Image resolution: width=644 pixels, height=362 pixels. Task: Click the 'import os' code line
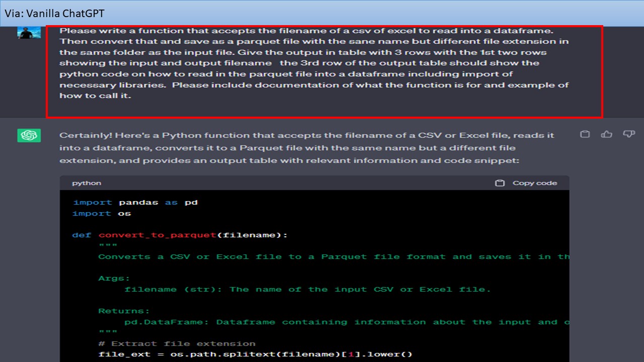(x=102, y=214)
